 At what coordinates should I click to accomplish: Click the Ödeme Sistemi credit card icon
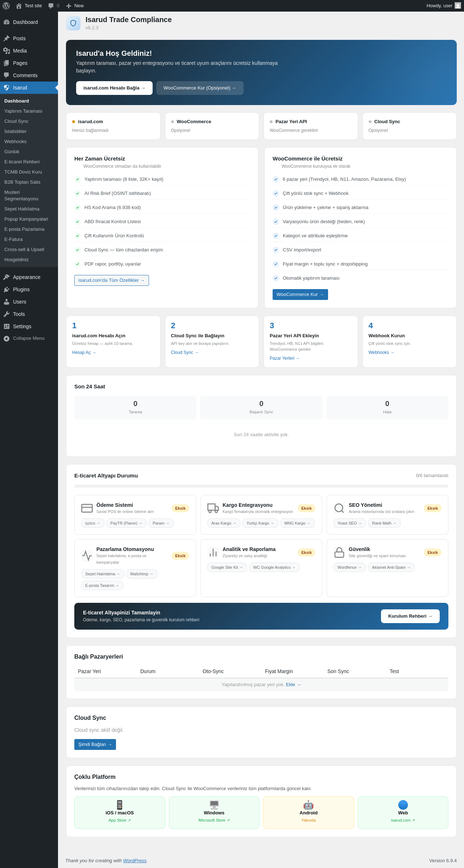(87, 508)
